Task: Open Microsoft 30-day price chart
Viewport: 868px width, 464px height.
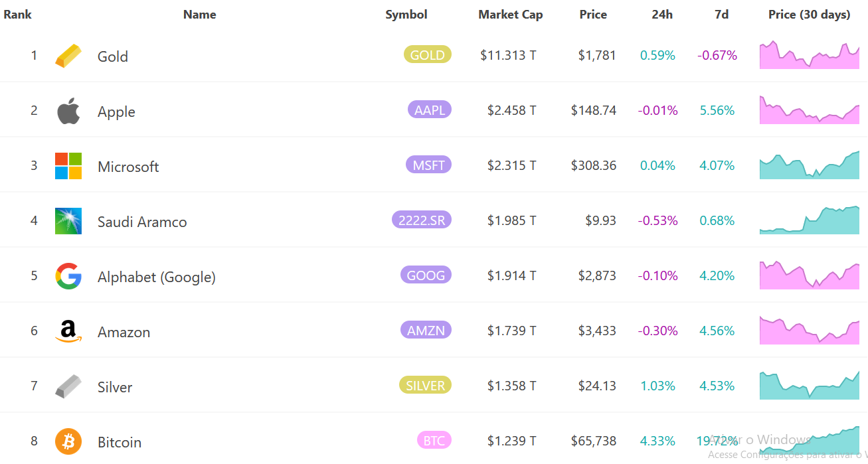Action: tap(809, 166)
